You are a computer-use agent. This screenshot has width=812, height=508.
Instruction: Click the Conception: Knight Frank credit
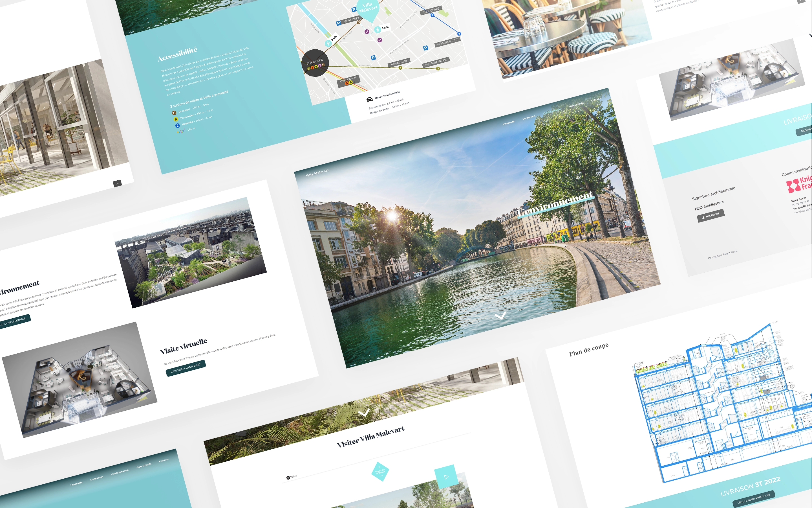click(x=722, y=255)
